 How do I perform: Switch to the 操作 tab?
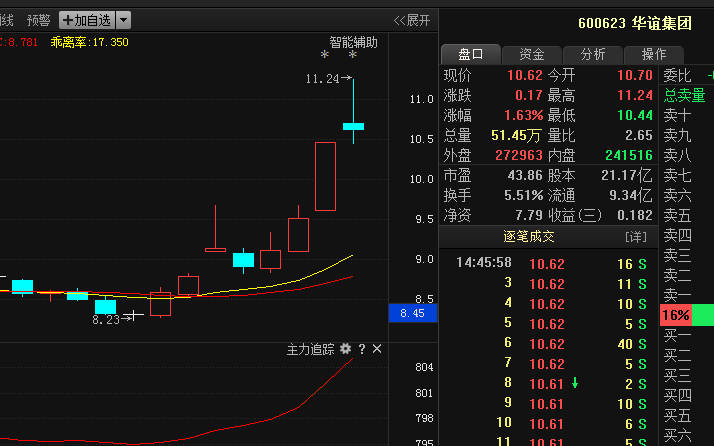pos(654,55)
